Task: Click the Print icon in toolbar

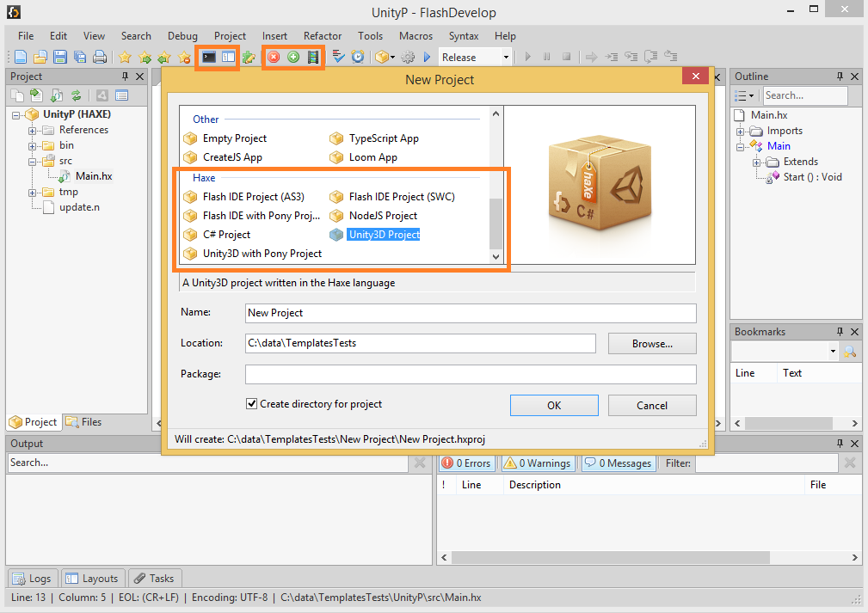Action: click(x=100, y=57)
